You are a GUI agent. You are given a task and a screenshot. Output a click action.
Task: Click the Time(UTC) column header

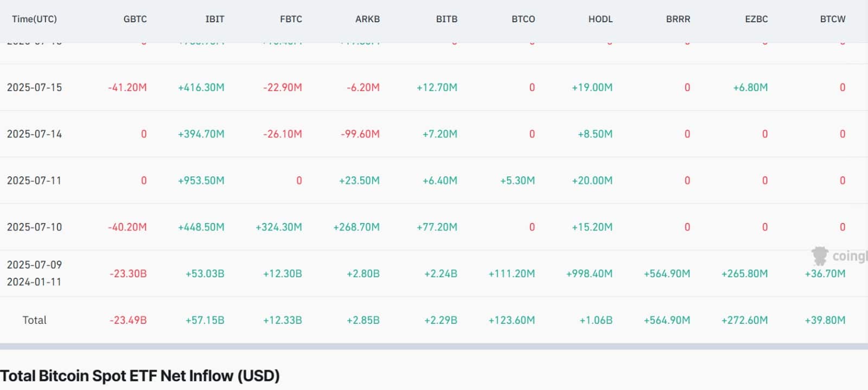click(x=34, y=19)
